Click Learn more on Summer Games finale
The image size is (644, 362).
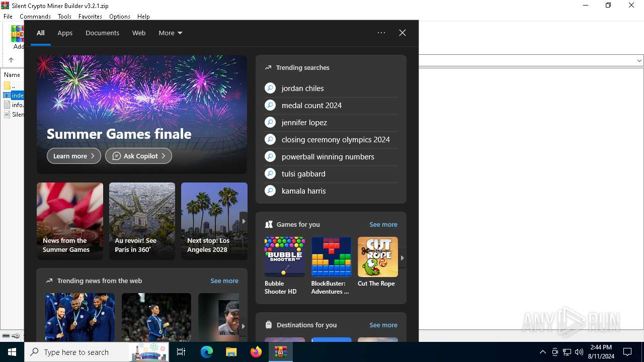[74, 156]
